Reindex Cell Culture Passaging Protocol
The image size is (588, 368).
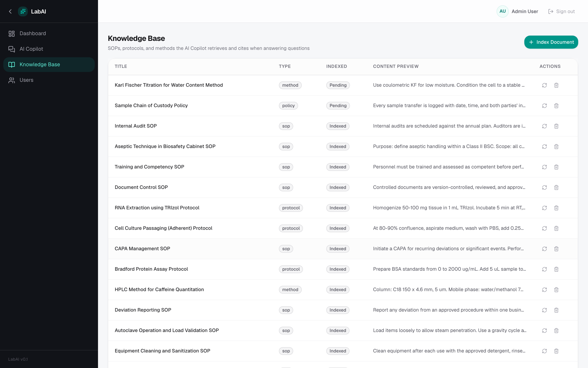(544, 228)
